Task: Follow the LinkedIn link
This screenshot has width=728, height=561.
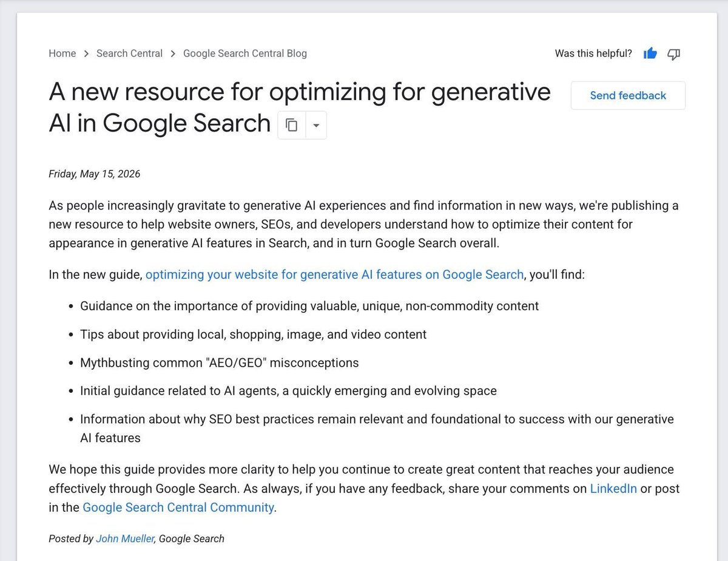Action: point(613,489)
